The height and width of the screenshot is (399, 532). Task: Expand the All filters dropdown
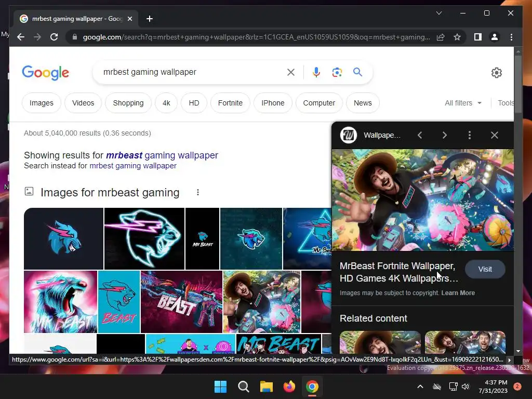[463, 103]
